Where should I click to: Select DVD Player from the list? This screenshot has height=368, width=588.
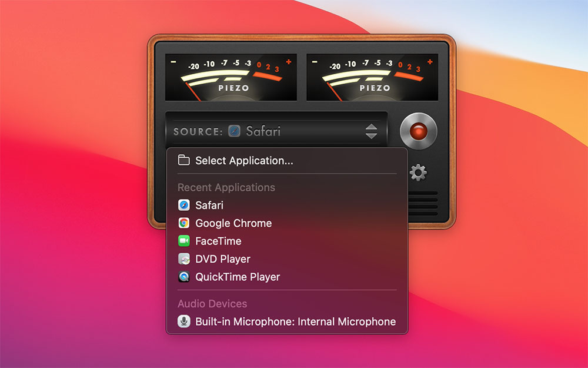pos(287,259)
